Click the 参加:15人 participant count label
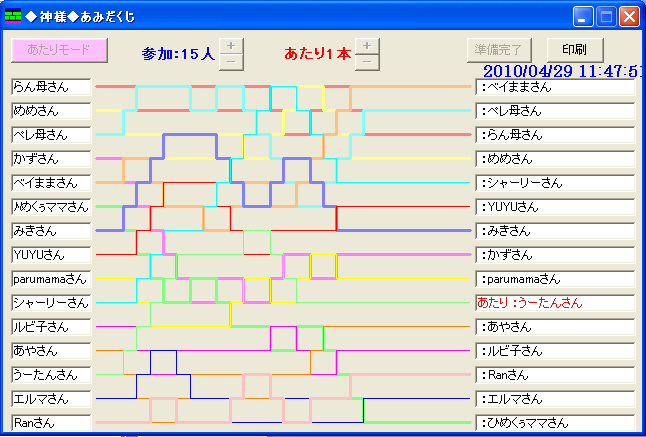Viewport: 646px width, 437px height. [178, 54]
